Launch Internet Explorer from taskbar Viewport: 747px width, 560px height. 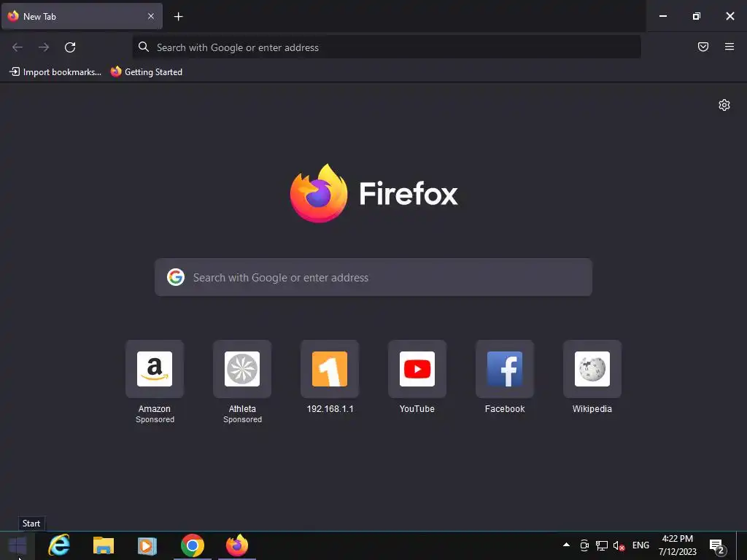point(59,545)
